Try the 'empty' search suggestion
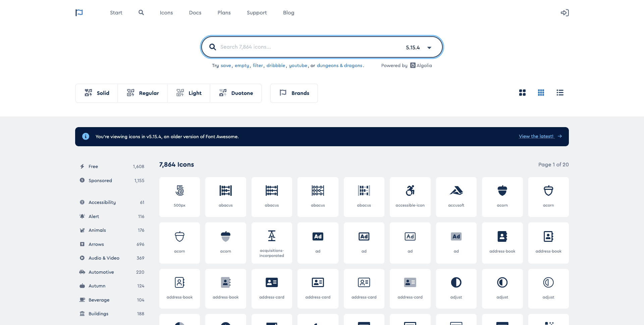Viewport: 644px width, 325px height. [242, 65]
